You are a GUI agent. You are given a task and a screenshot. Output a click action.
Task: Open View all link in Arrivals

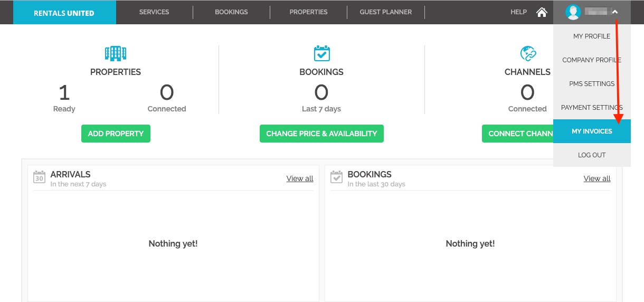pyautogui.click(x=300, y=178)
